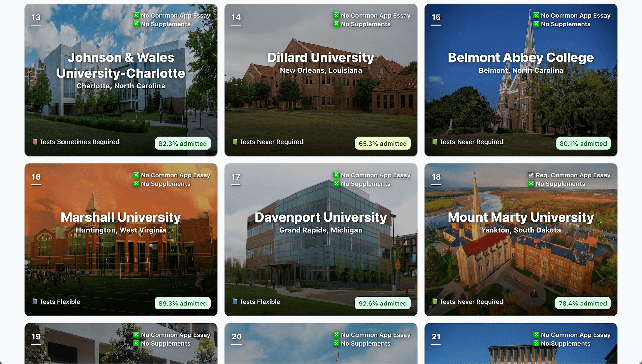This screenshot has width=642, height=364.
Task: Open Johnson & Wales University-Charlotte title link
Action: tap(121, 66)
